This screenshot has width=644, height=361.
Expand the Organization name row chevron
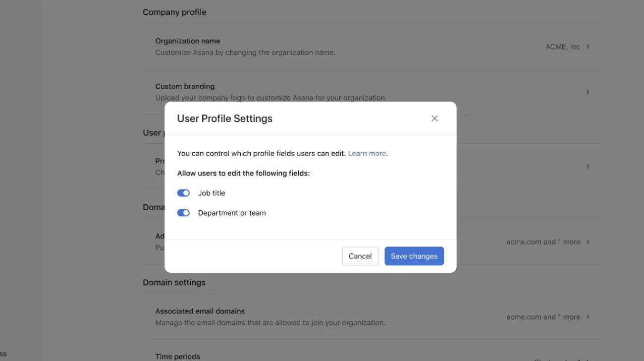588,46
